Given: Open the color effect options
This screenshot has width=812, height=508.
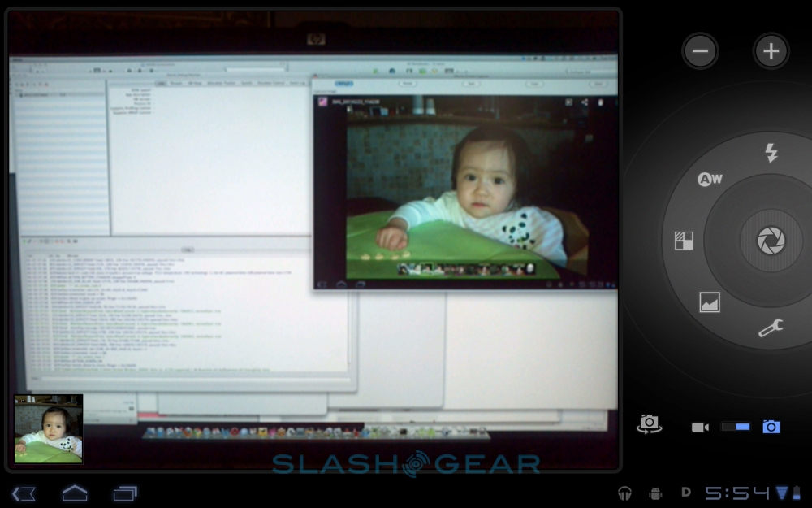Looking at the screenshot, I should (684, 241).
